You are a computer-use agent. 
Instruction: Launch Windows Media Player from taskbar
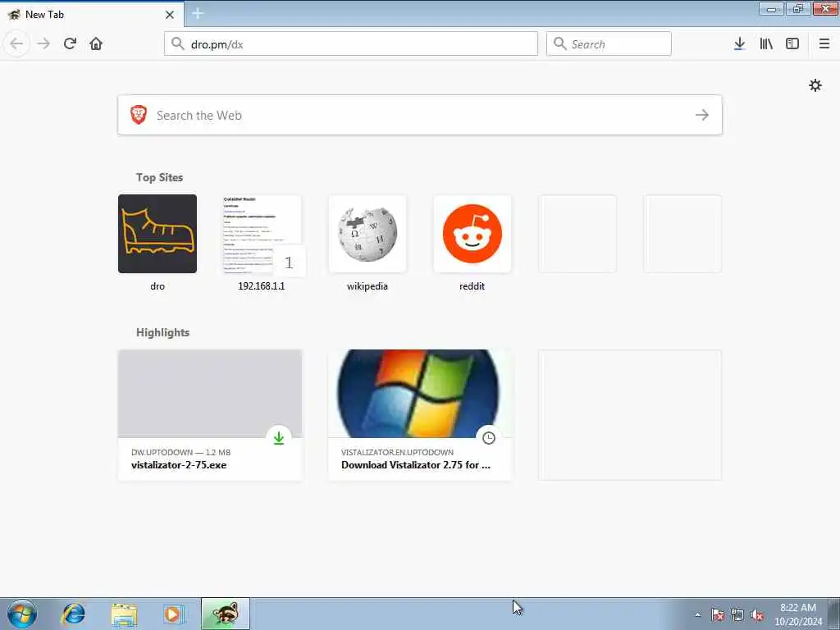coord(174,614)
